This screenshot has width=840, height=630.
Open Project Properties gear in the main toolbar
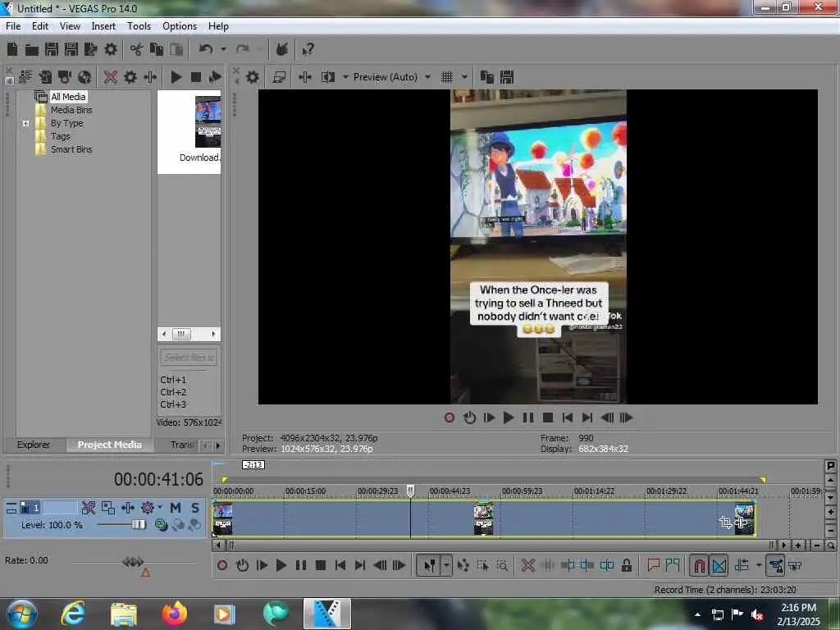(x=111, y=49)
